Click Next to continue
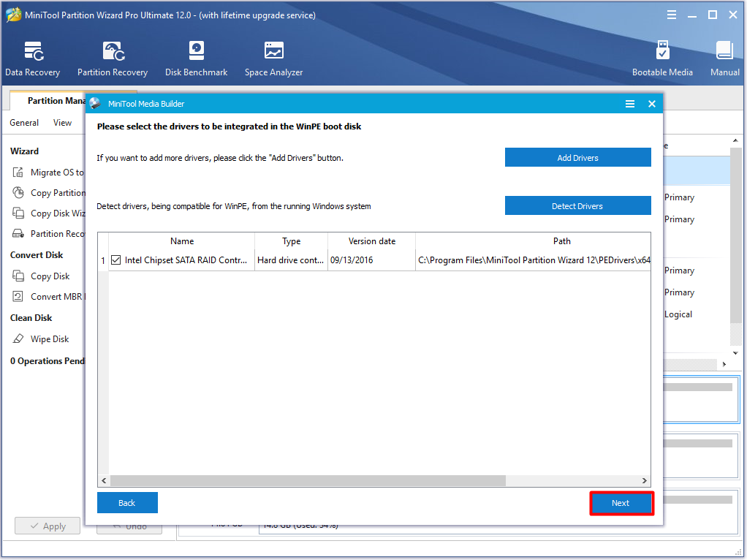Screen dimensions: 747x560 coord(621,503)
